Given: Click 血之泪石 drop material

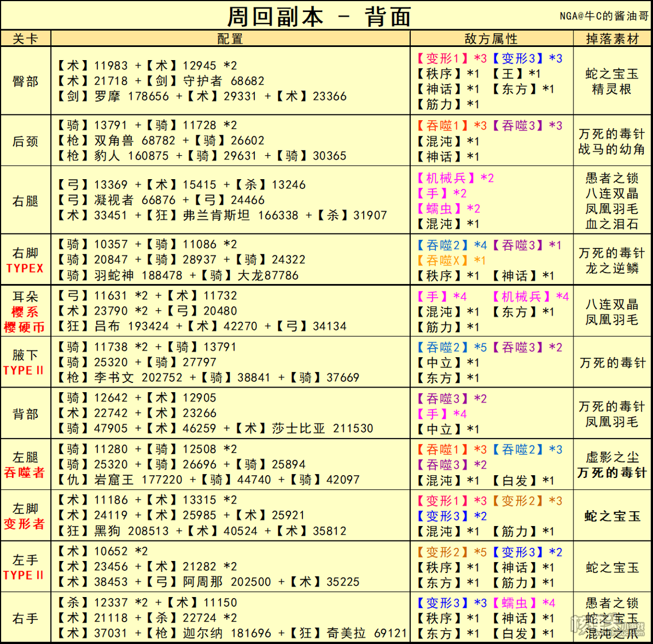Looking at the screenshot, I should point(612,224).
